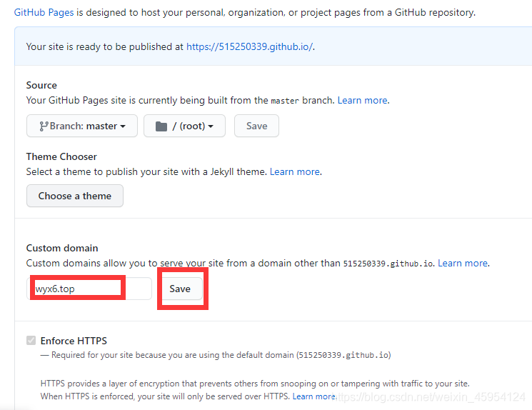This screenshot has height=410, width=532.
Task: Click the caret arrow next to (root)
Action: click(x=211, y=126)
